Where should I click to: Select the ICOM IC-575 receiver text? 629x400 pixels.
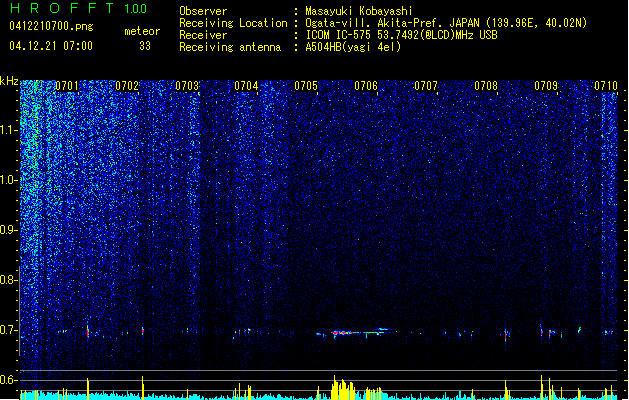pos(401,35)
